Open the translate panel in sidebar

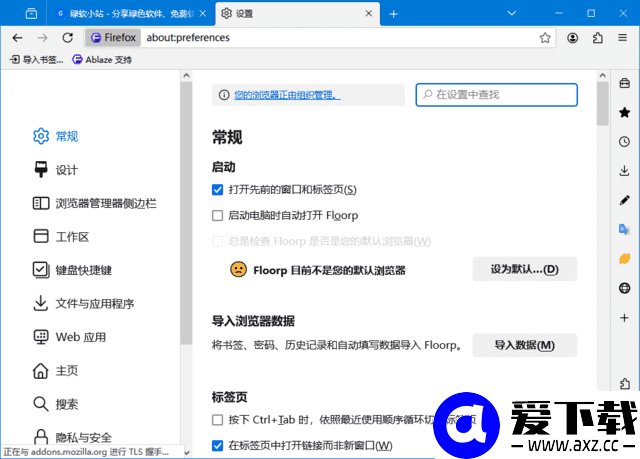coord(624,229)
